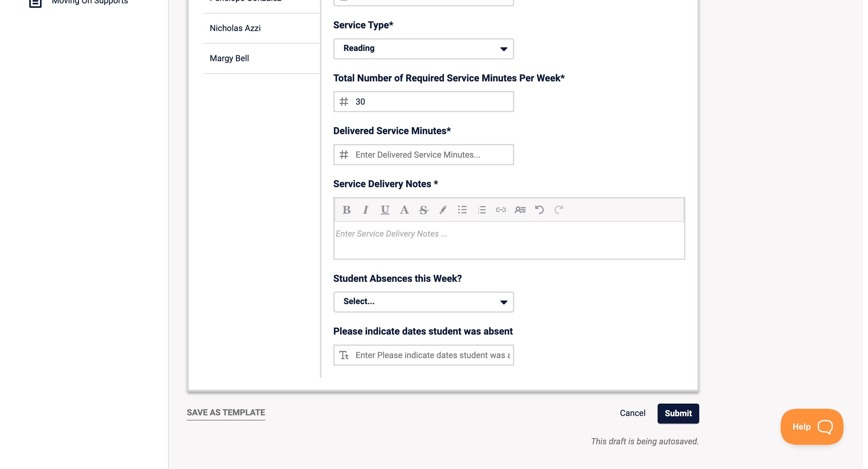Expand Student Absences this Week dropdown
Screen dimensions: 868x469
(423, 302)
